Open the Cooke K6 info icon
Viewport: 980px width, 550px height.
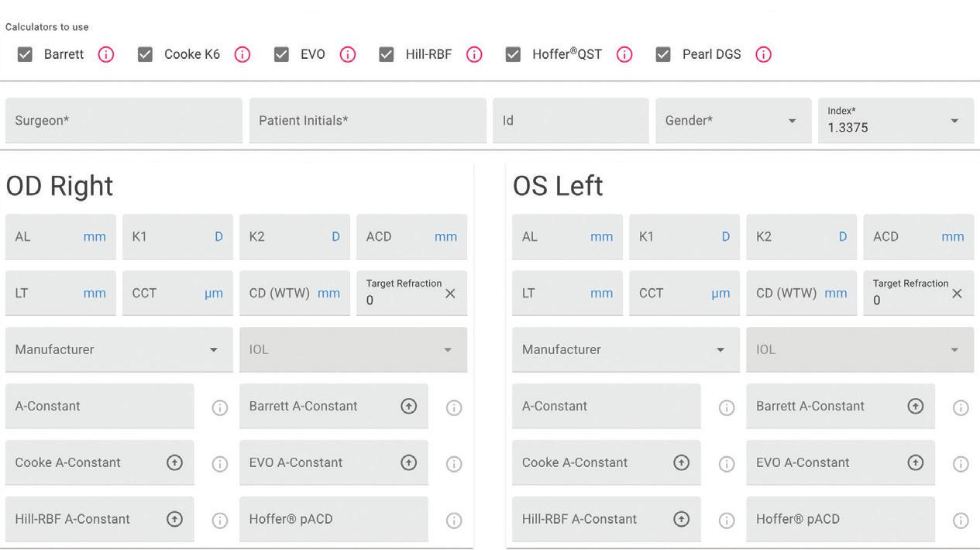coord(242,55)
